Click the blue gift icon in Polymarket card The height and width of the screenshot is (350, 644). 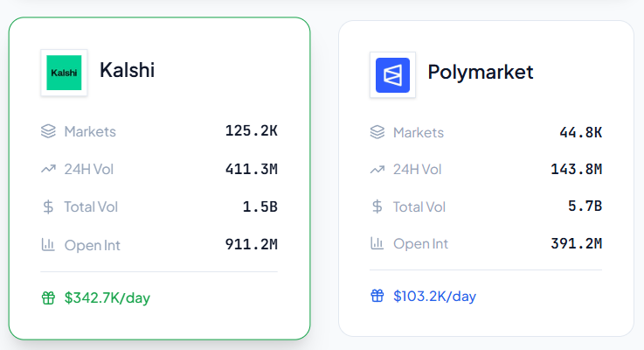(x=377, y=296)
